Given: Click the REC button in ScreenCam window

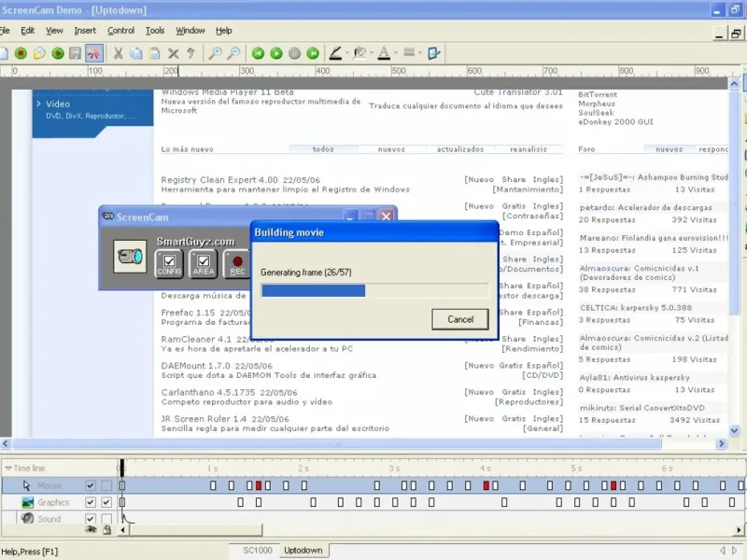Looking at the screenshot, I should tap(237, 264).
